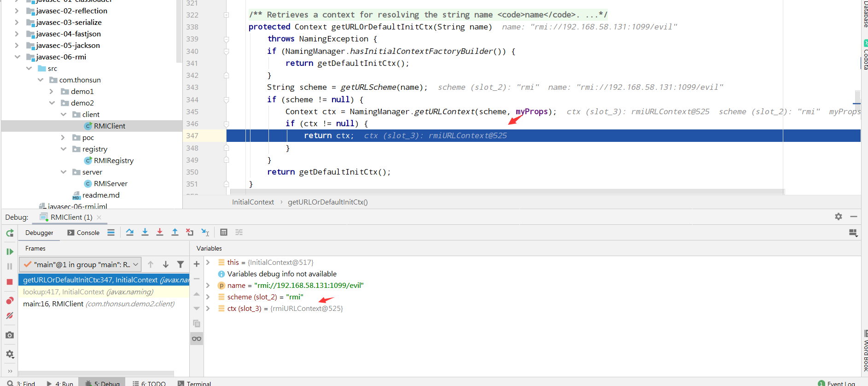Screen dimensions: 868x386
Task: Toggle frames filter for libraries
Action: (x=181, y=264)
